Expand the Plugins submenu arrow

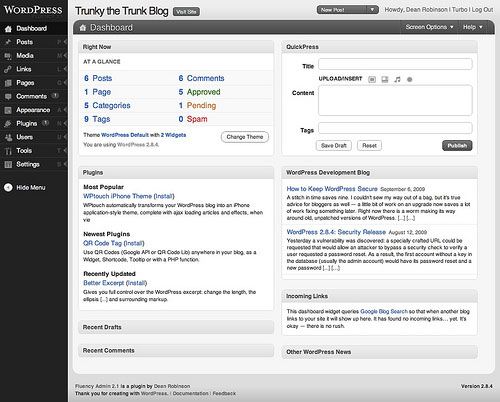tap(65, 124)
